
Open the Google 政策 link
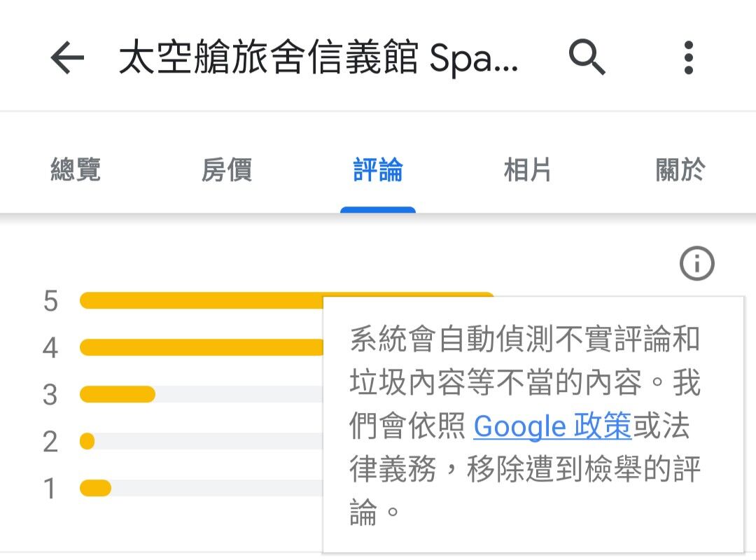click(552, 426)
